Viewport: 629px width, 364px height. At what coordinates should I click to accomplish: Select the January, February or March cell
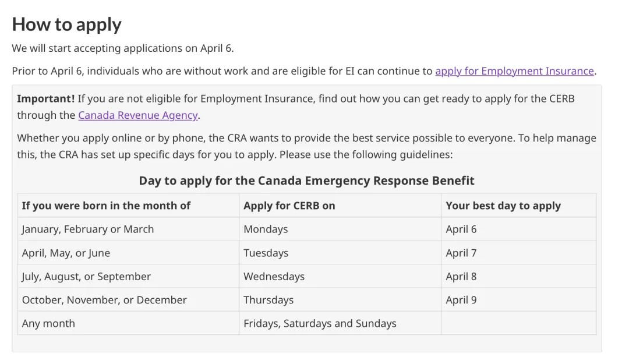(128, 229)
